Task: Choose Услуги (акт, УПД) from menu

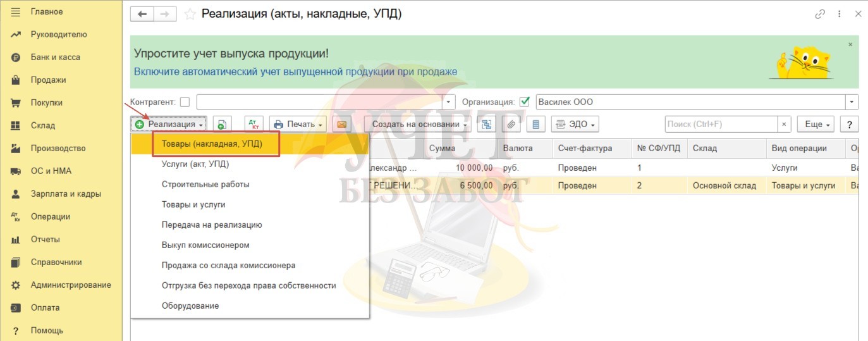Action: pos(195,164)
